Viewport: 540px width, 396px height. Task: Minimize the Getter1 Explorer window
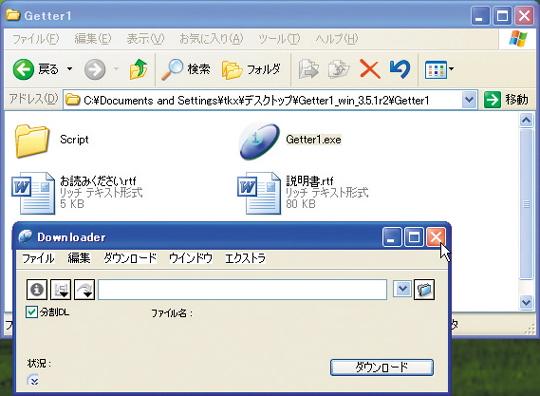point(480,16)
